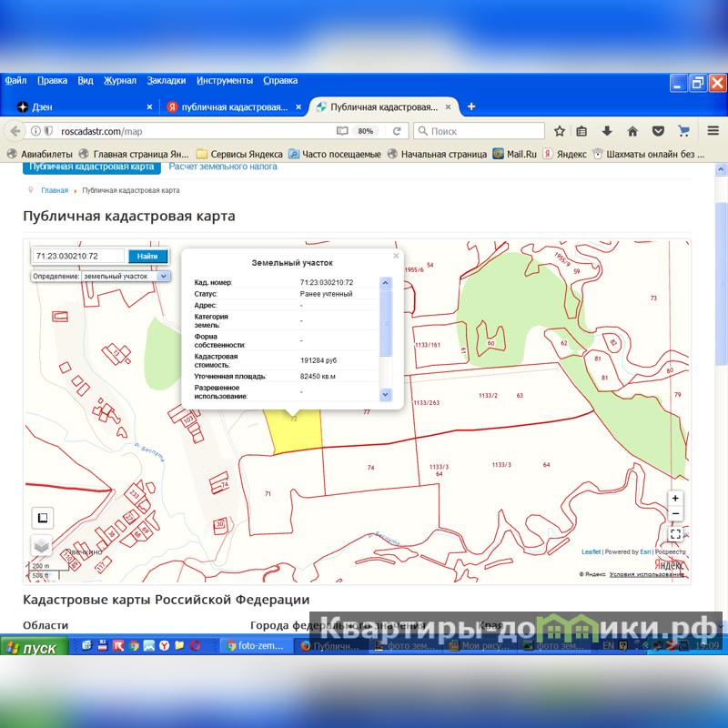Zoom in on the cadastral map
The width and height of the screenshot is (728, 728).
coord(675,499)
